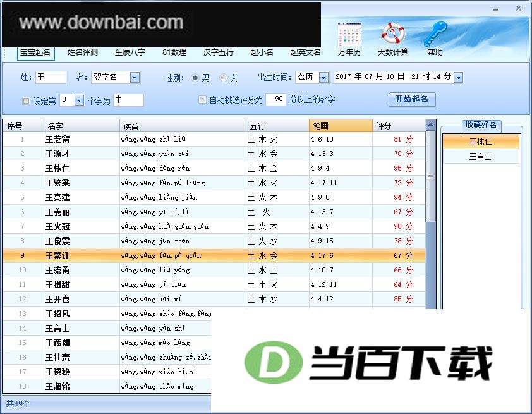Enable the 设定第 character checkbox
The height and width of the screenshot is (414, 532).
click(x=26, y=100)
